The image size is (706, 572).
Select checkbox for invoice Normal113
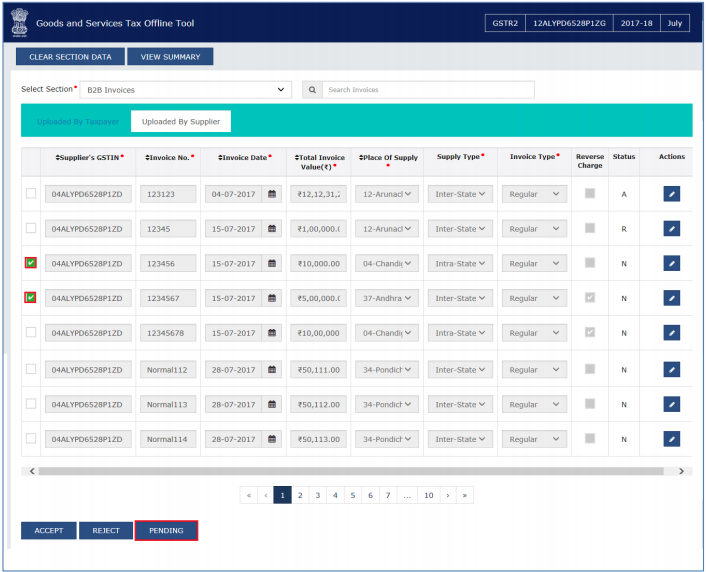pos(31,404)
